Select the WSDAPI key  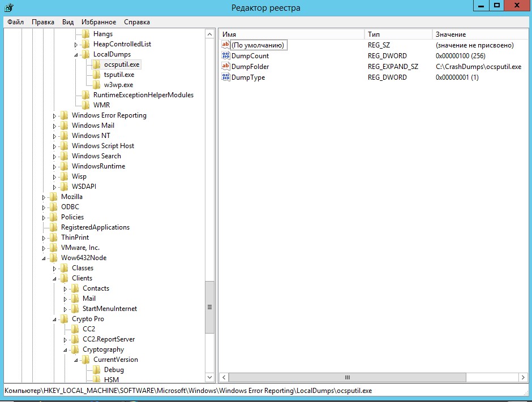pos(84,187)
